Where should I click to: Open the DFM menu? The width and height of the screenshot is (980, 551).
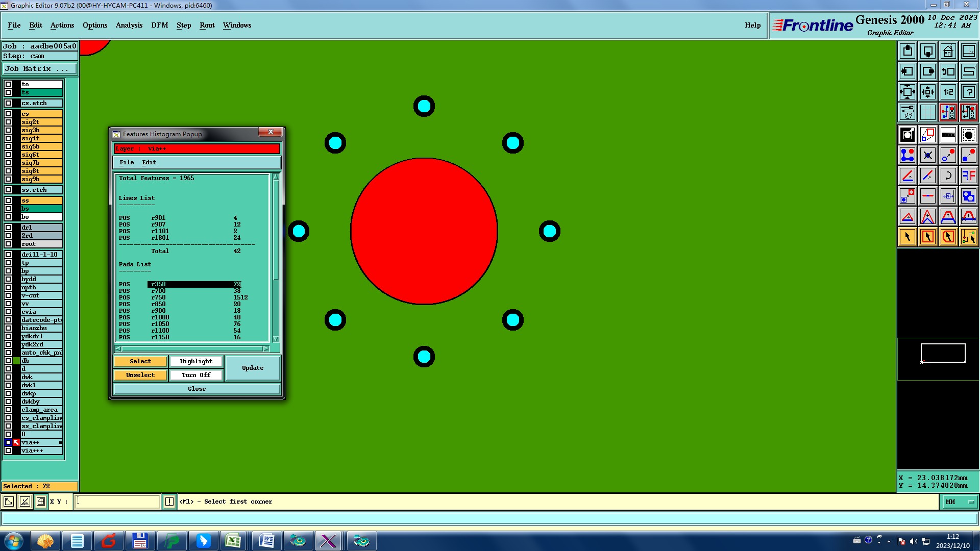(159, 25)
